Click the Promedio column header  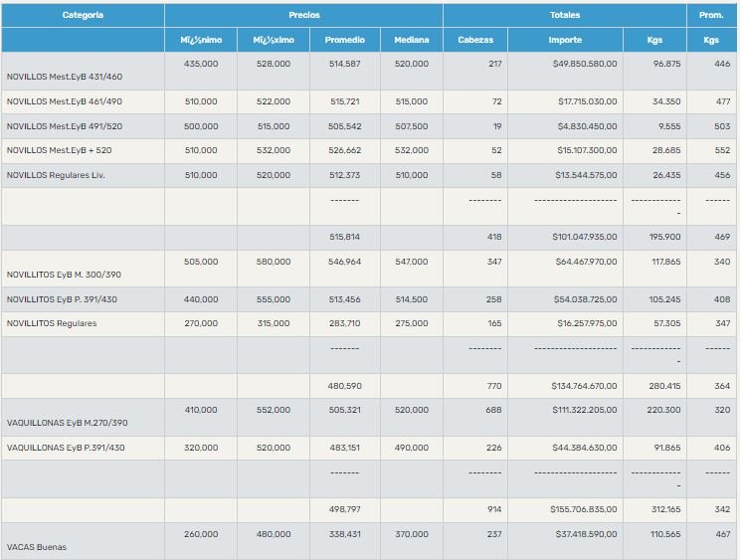point(344,40)
